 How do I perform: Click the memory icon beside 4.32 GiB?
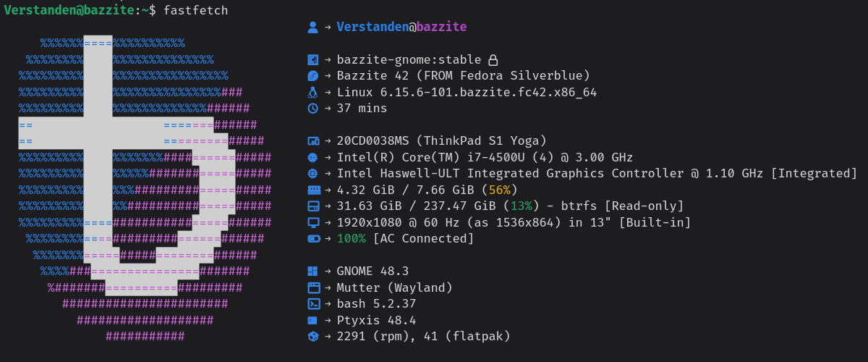click(312, 190)
